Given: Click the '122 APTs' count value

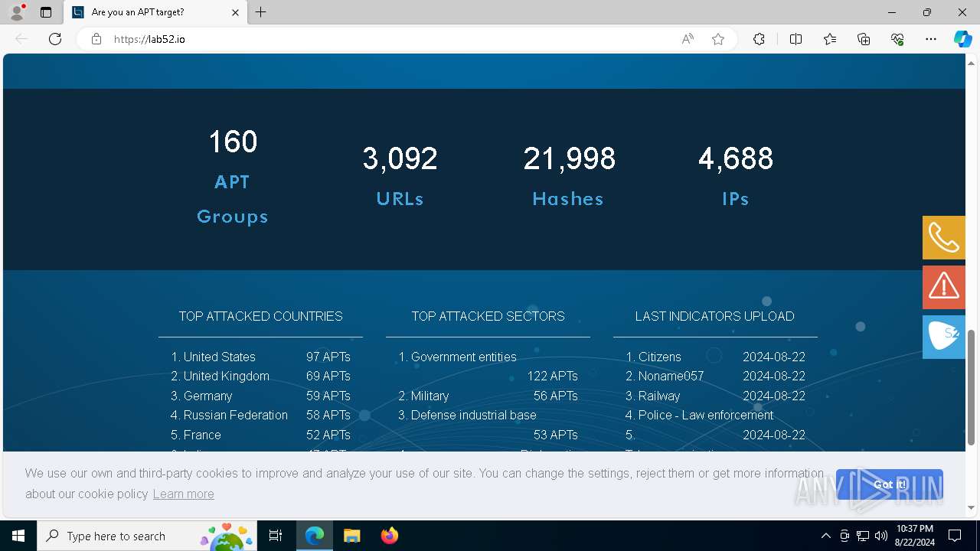Looking at the screenshot, I should click(552, 376).
